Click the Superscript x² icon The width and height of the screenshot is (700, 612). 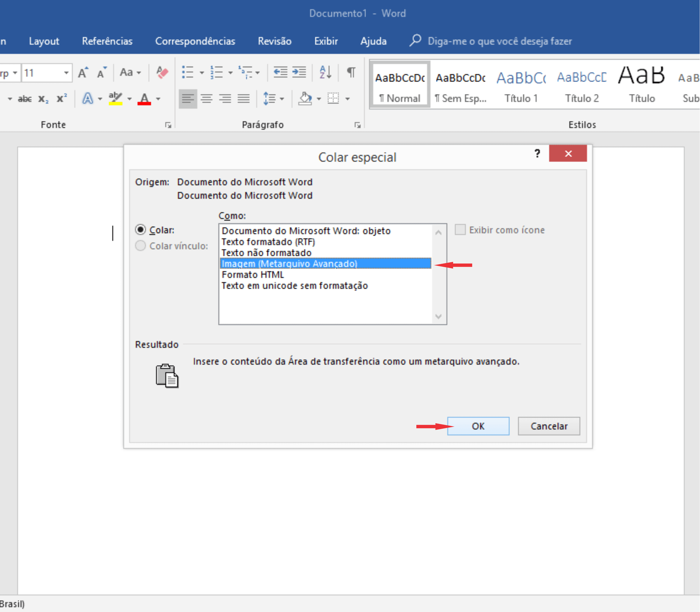tap(61, 99)
